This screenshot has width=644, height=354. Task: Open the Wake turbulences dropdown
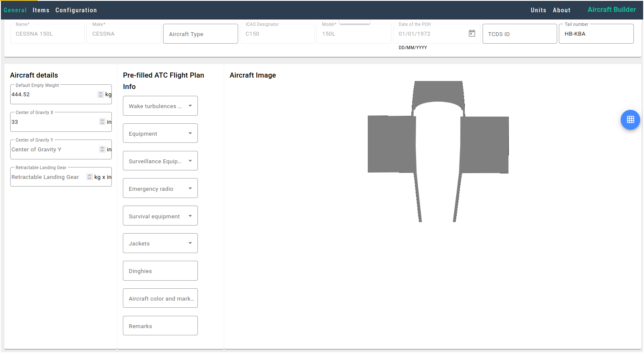tap(160, 106)
